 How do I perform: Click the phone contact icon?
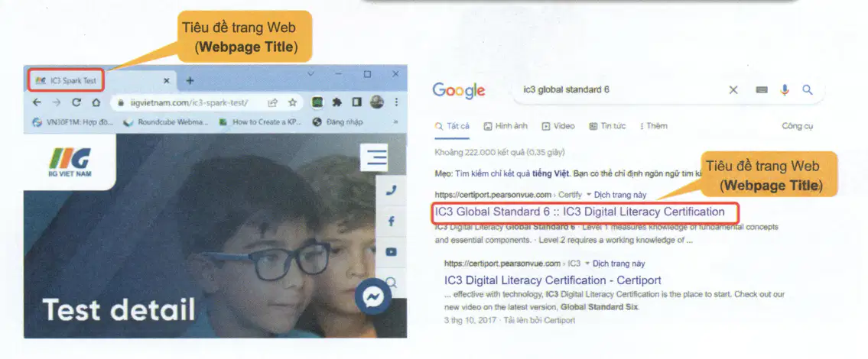click(x=392, y=191)
